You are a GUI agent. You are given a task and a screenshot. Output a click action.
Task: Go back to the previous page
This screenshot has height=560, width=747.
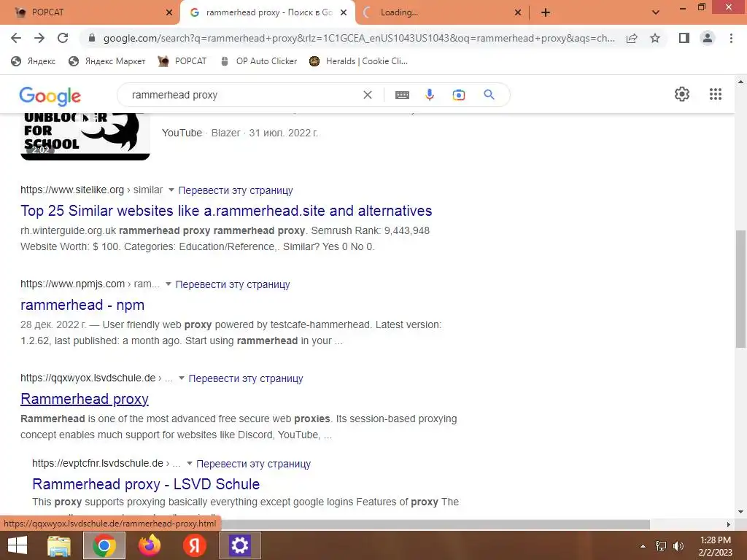pos(16,38)
